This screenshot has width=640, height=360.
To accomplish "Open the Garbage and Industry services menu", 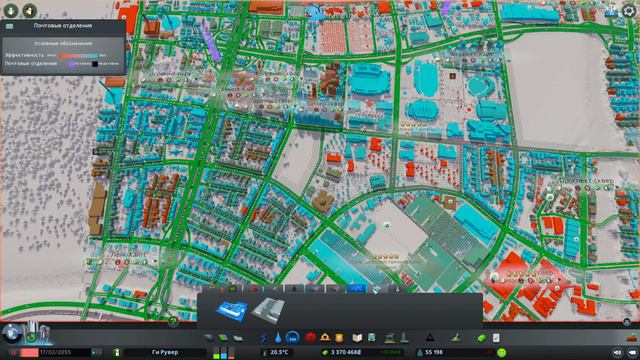I will [292, 338].
